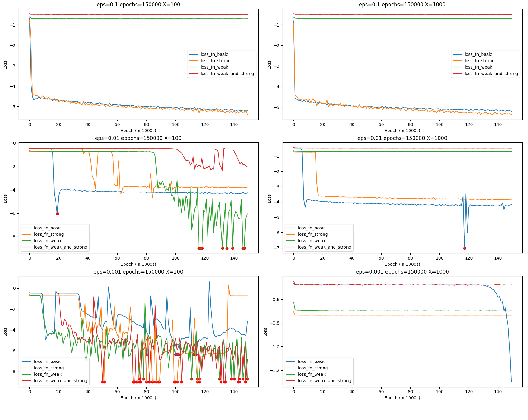Click y-axis tick '−0.8' in the eps=0.001 X=1000 plot
This screenshot has width=528, height=420.
(275, 323)
